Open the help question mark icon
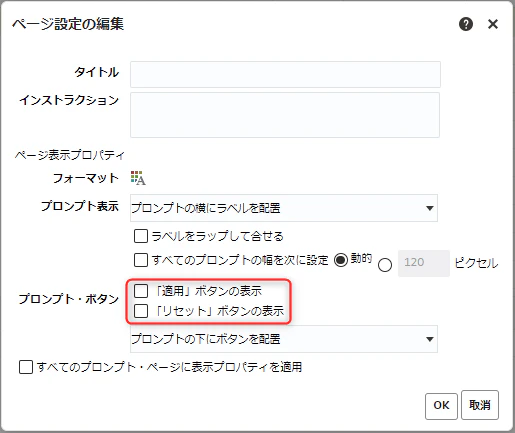515x433 pixels. 466,24
